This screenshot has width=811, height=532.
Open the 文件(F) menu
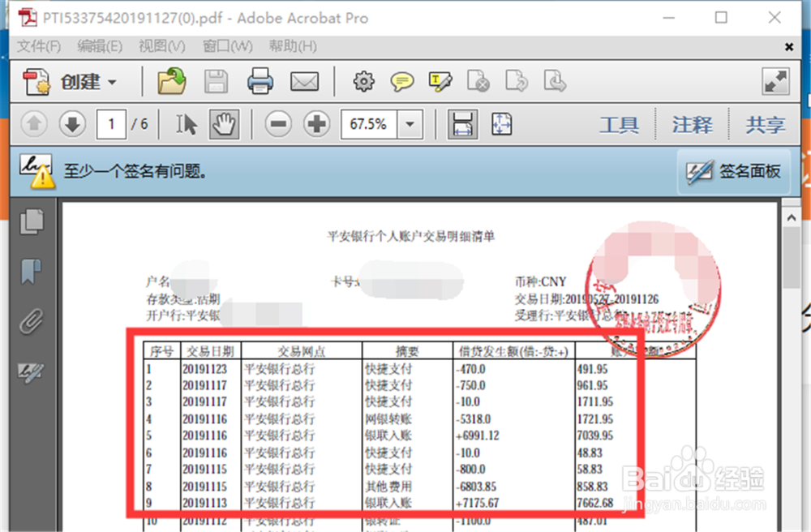pyautogui.click(x=39, y=46)
